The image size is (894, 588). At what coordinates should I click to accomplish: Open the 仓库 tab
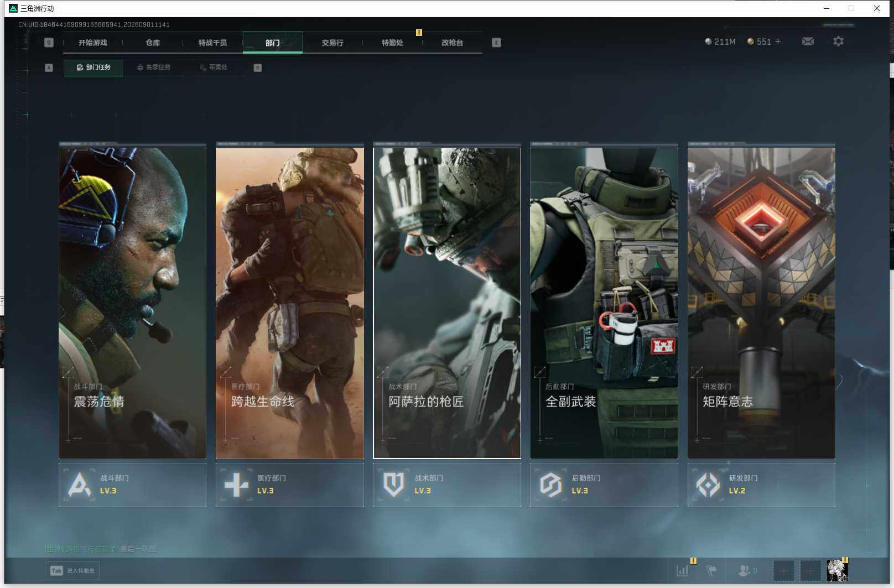153,43
